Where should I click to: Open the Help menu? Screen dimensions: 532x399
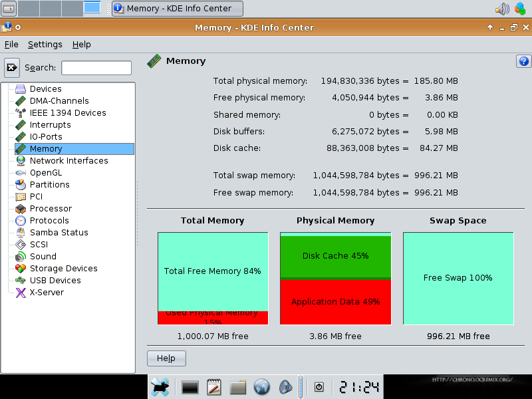pos(81,45)
